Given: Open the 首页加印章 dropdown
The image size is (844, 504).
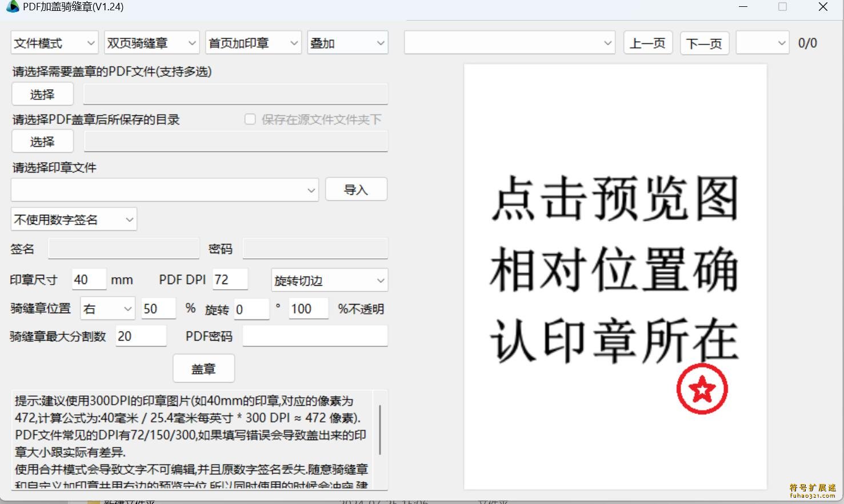Looking at the screenshot, I should 253,43.
